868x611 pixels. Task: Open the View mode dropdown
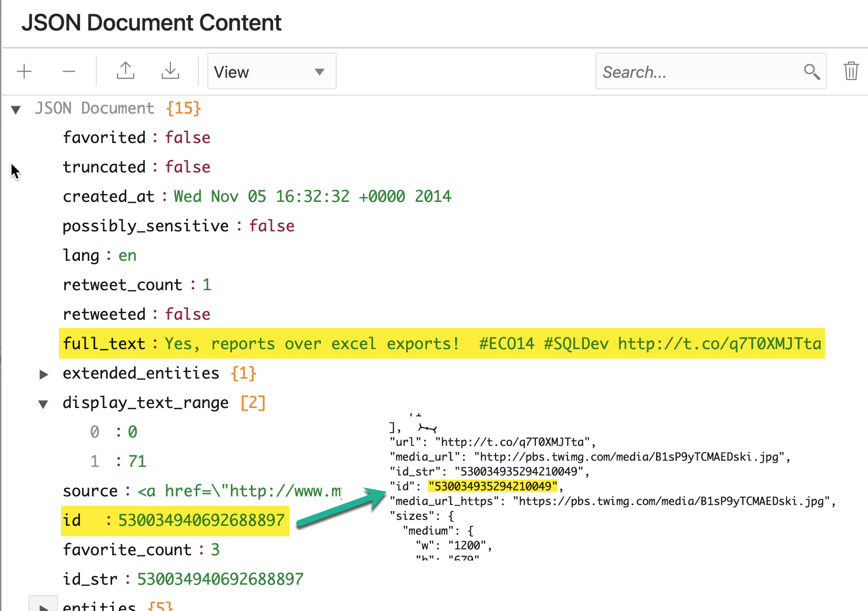[x=271, y=71]
